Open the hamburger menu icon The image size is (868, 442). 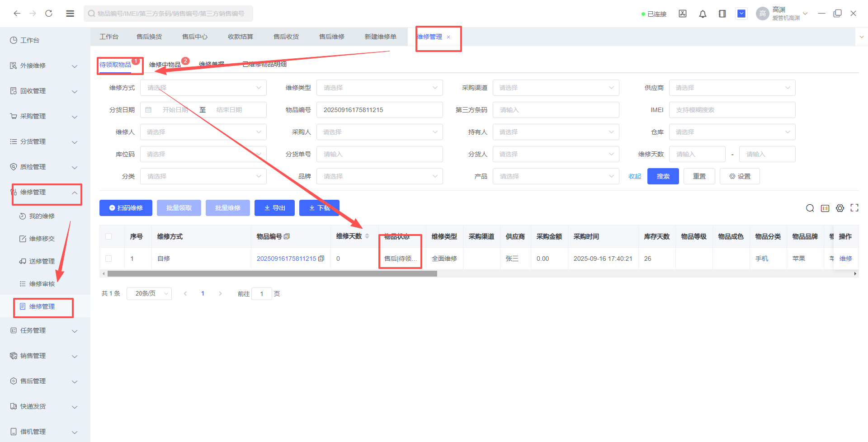pos(70,14)
